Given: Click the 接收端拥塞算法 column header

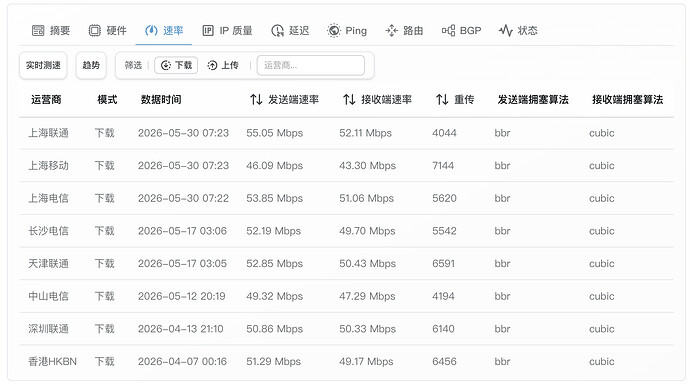Looking at the screenshot, I should point(628,99).
